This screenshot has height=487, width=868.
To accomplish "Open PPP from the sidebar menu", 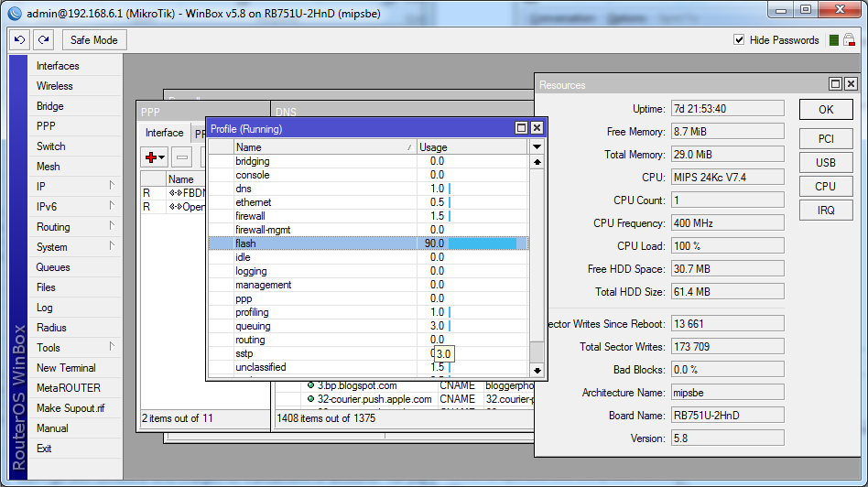I will tap(74, 126).
